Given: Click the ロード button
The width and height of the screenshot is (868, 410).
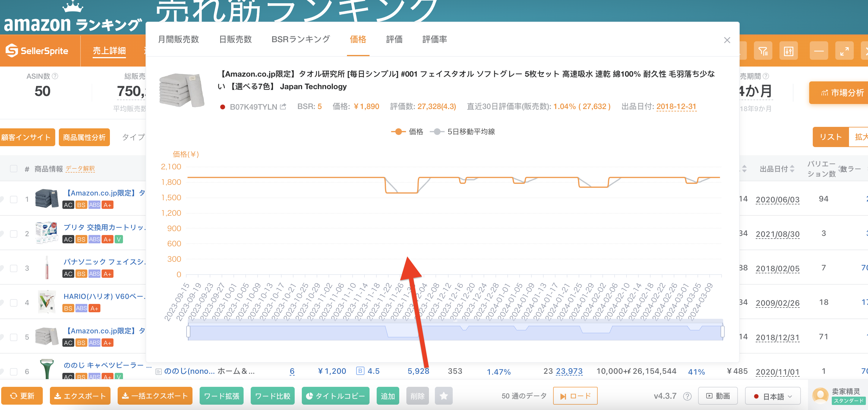Looking at the screenshot, I should coord(575,396).
